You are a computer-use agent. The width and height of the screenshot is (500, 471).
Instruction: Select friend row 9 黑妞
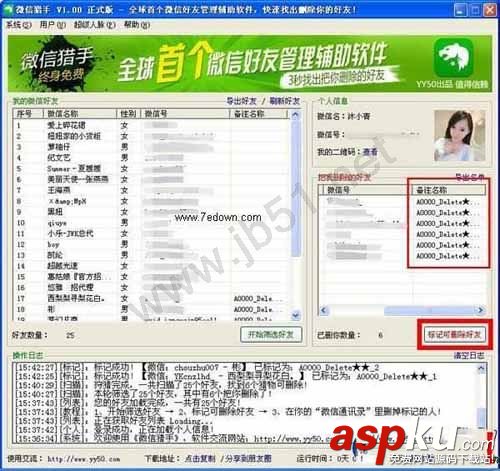tap(152, 212)
